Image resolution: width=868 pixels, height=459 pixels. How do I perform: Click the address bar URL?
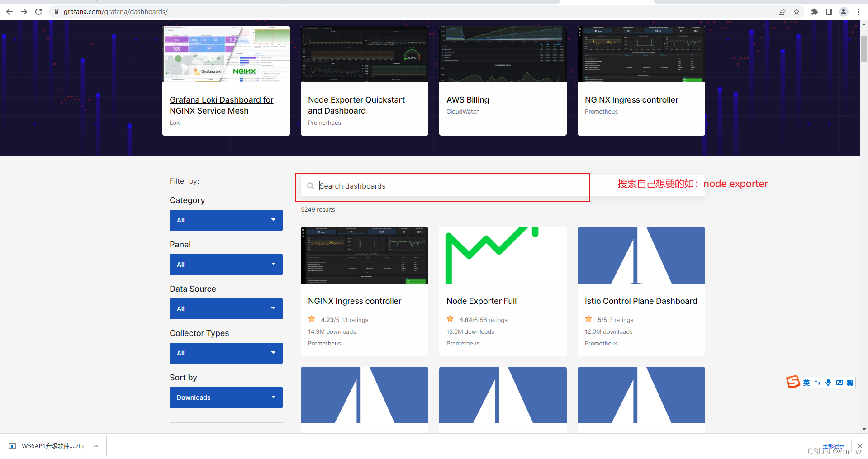(116, 12)
